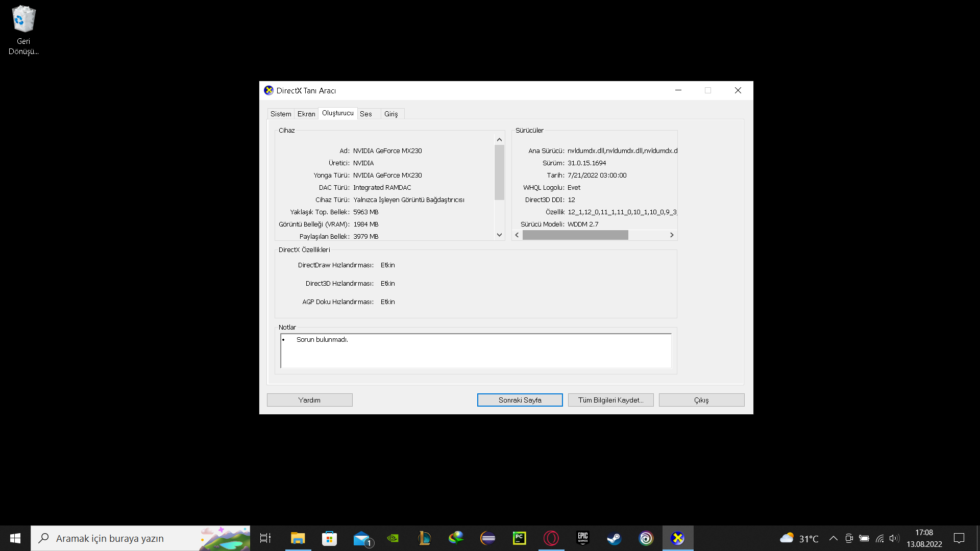Open Eclipse IDE from taskbar
The width and height of the screenshot is (980, 551).
coord(487,538)
